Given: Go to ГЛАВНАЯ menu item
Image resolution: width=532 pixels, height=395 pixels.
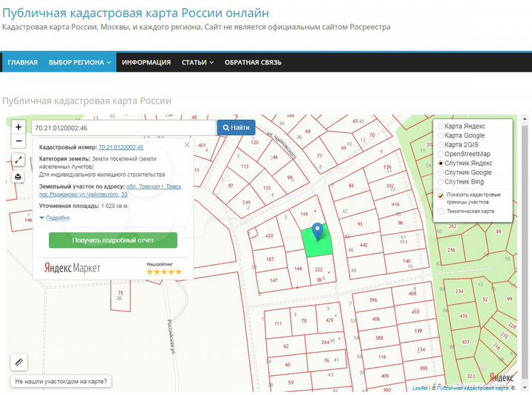Looking at the screenshot, I should click(x=23, y=62).
